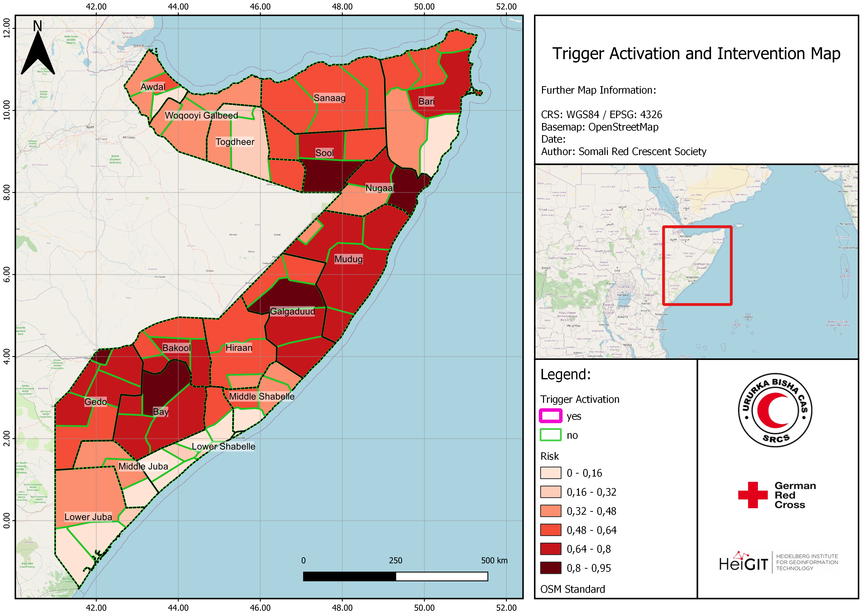This screenshot has width=868, height=614.
Task: Click the red extent rectangle in overview map
Action: pos(697,265)
